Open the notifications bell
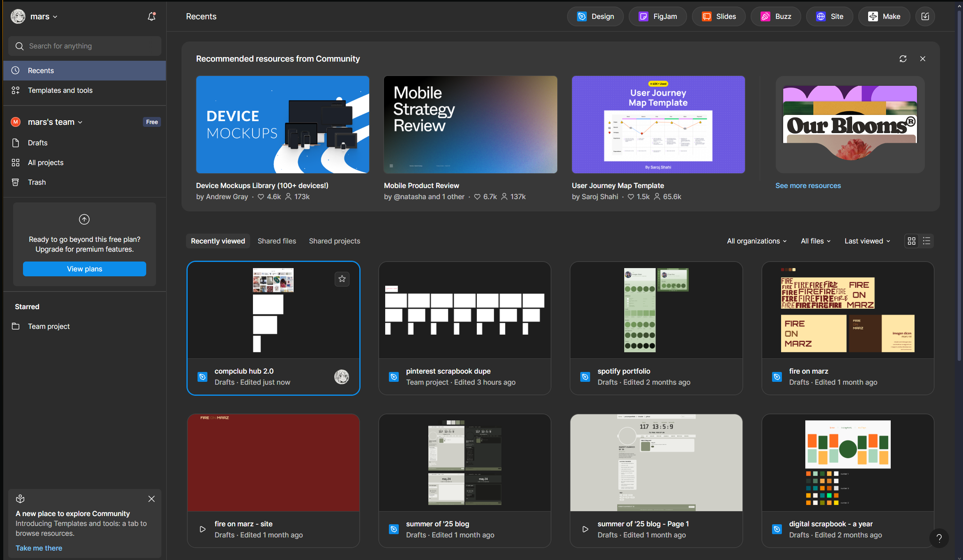Screen dimensions: 963x560 [152, 16]
